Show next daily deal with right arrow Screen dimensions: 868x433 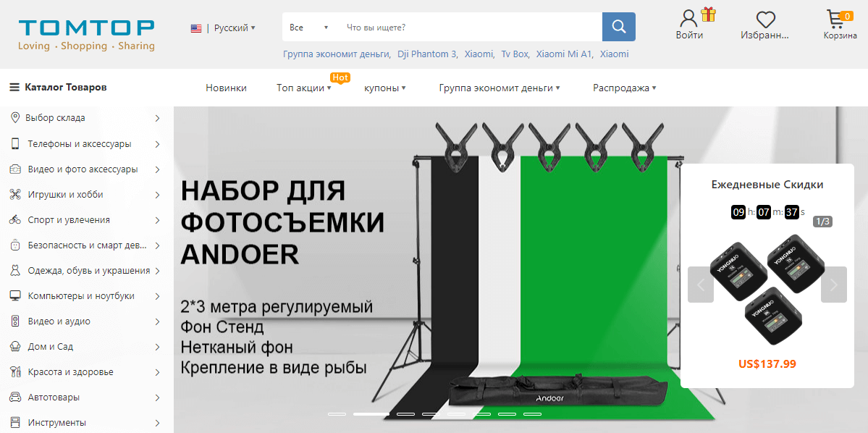pyautogui.click(x=834, y=285)
